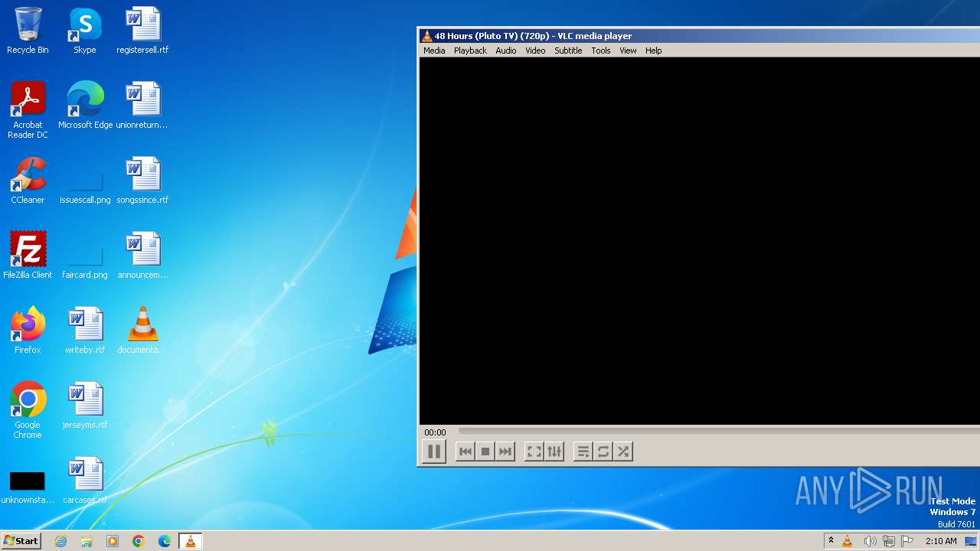Select the announcem... rtf file
This screenshot has width=980, height=551.
point(142,256)
